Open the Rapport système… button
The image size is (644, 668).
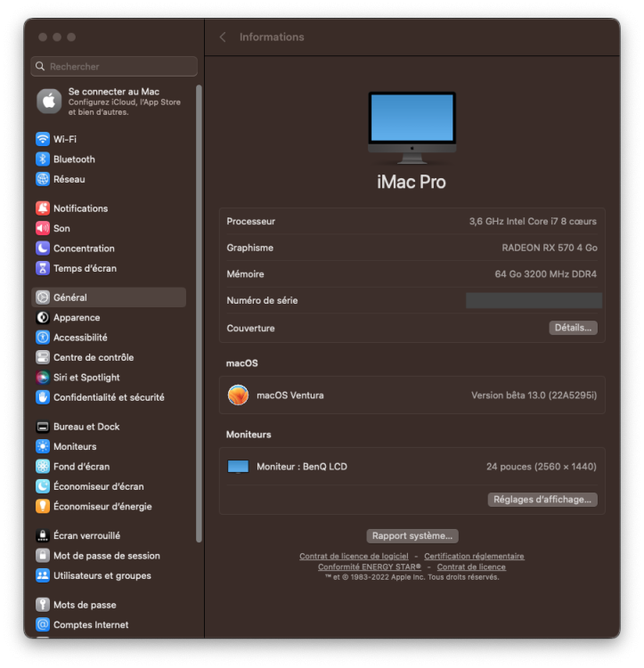[x=412, y=536]
